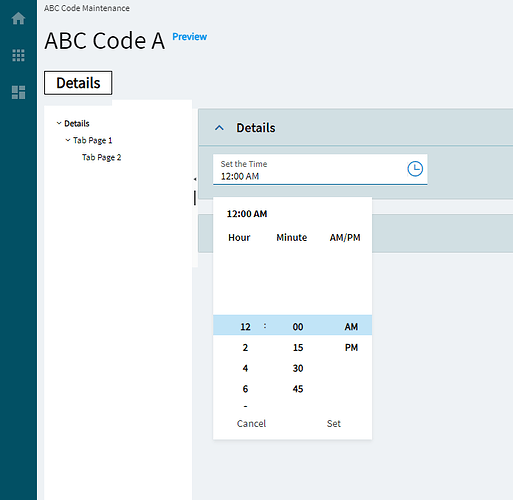Viewport: 513px width, 500px height.
Task: Click Cancel in time picker
Action: point(251,423)
